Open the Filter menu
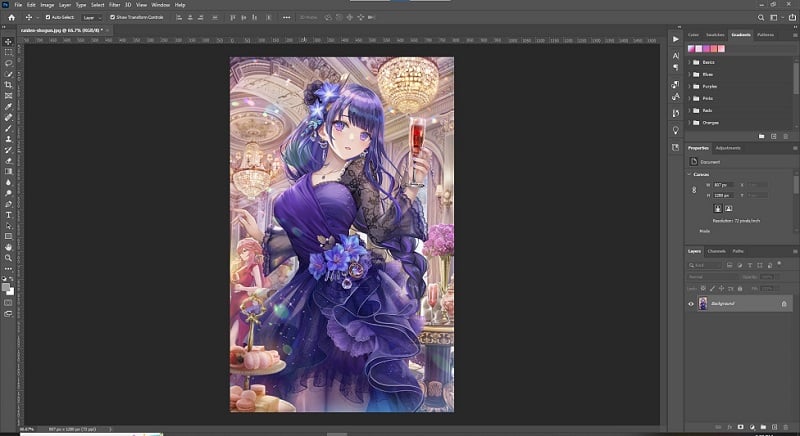800x436 pixels. tap(114, 5)
